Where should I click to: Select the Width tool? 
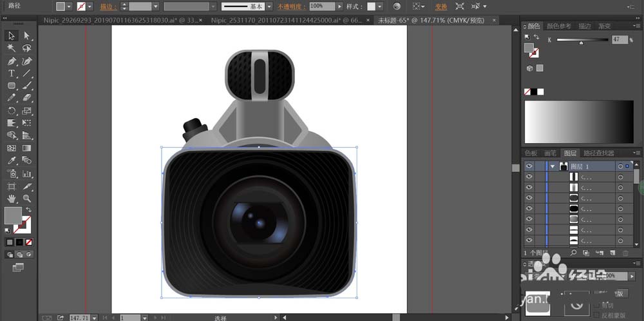12,123
